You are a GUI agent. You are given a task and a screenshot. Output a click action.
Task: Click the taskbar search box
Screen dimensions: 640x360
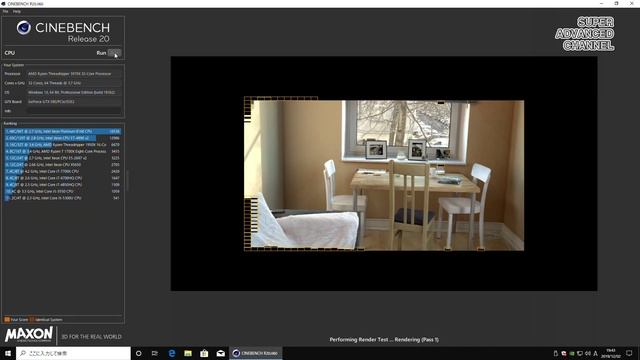pyautogui.click(x=73, y=353)
